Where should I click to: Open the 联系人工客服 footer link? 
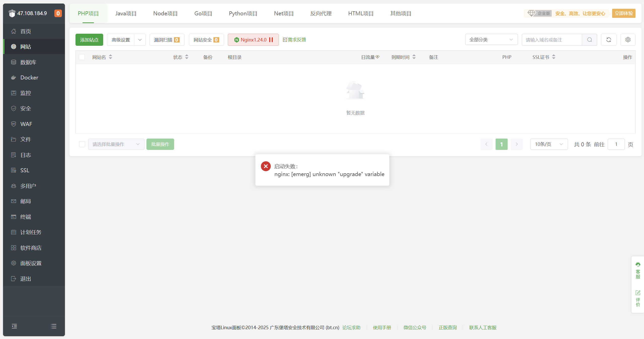click(483, 327)
